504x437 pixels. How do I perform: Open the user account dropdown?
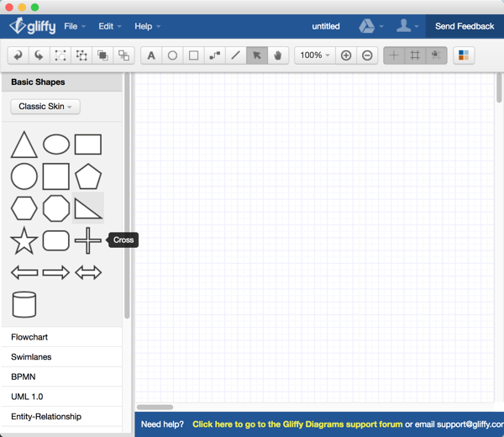pos(407,26)
